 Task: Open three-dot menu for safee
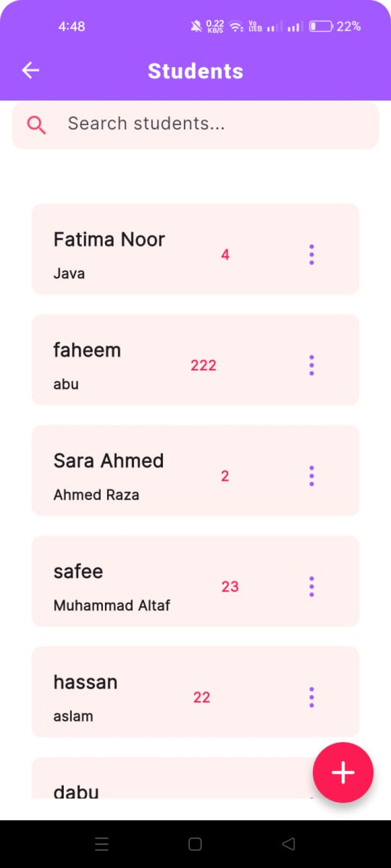coord(311,587)
